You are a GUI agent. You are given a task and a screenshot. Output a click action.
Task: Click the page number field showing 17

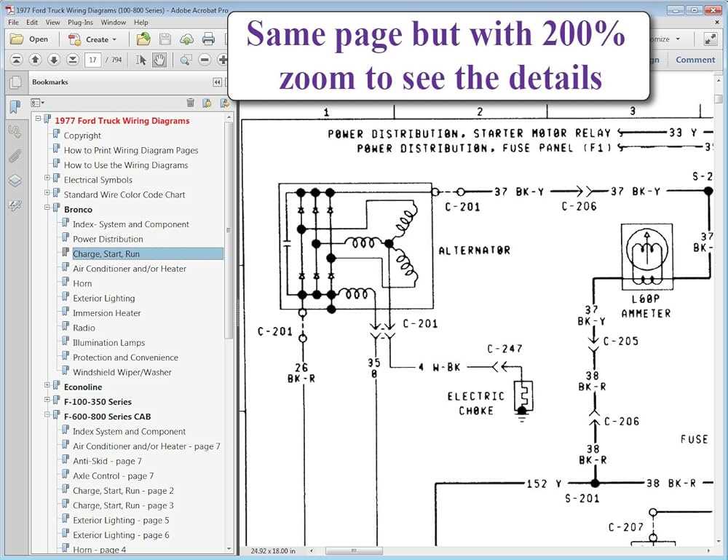(93, 60)
